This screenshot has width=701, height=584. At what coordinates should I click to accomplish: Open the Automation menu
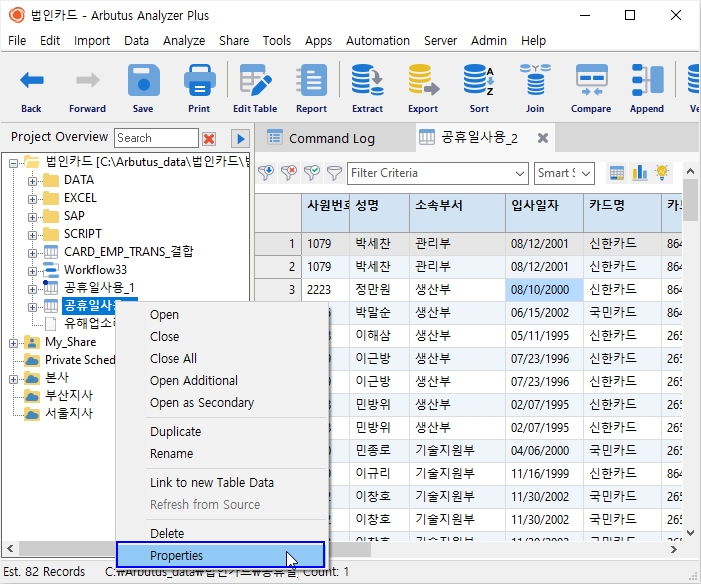[x=378, y=41]
